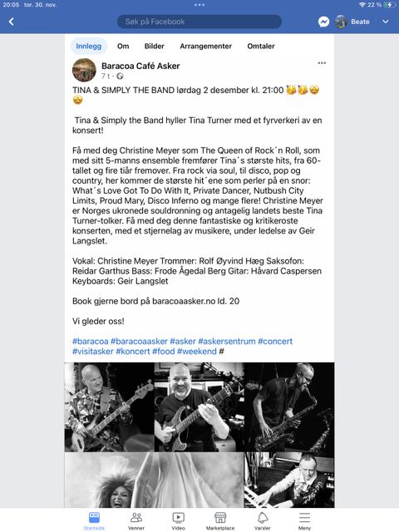Image resolution: width=399 pixels, height=532 pixels.
Task: Follow the #askersentrum hashtag link
Action: click(227, 342)
